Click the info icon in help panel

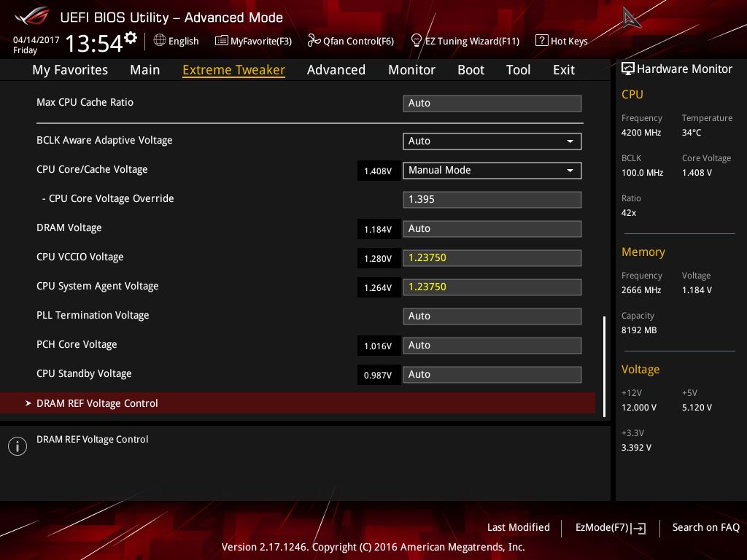[18, 446]
